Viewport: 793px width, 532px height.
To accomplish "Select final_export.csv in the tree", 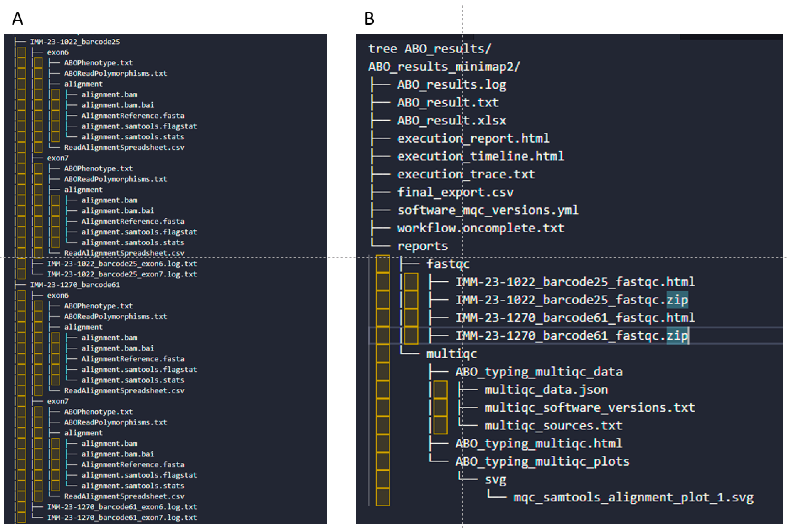I will [455, 192].
